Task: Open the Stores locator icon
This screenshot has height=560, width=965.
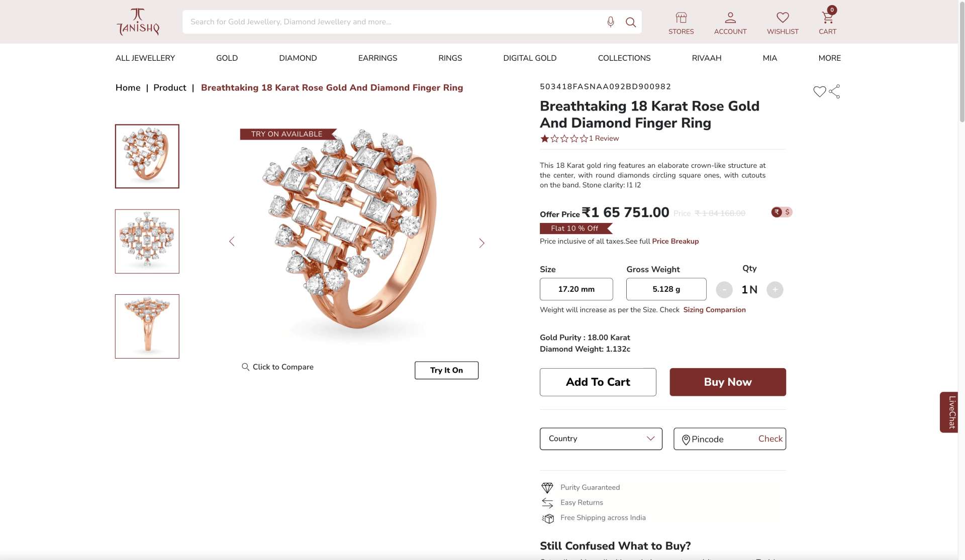Action: (681, 18)
